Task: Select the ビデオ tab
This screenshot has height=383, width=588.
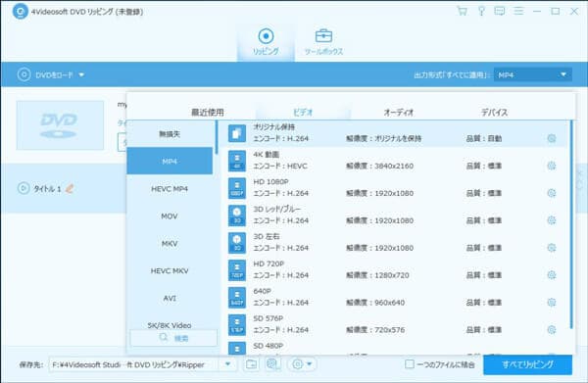Action: (303, 112)
